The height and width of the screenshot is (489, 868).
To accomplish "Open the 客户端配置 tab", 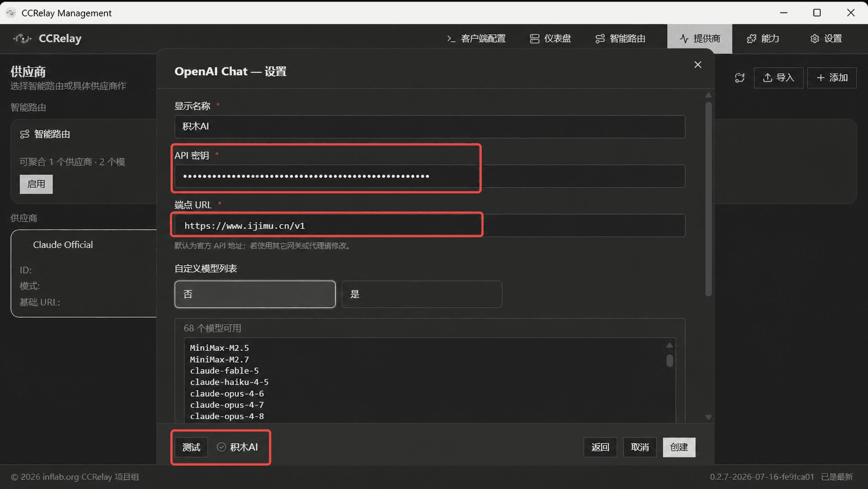I will 476,38.
